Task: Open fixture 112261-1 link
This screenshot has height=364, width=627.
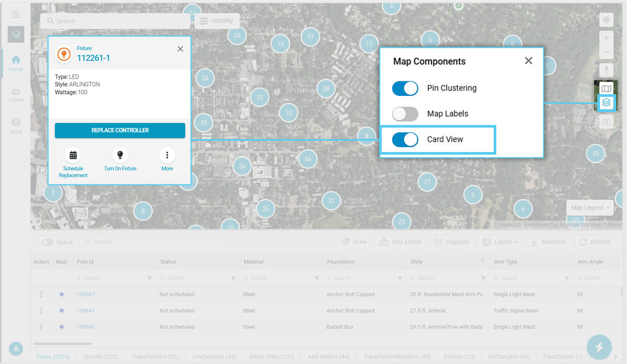Action: point(94,58)
